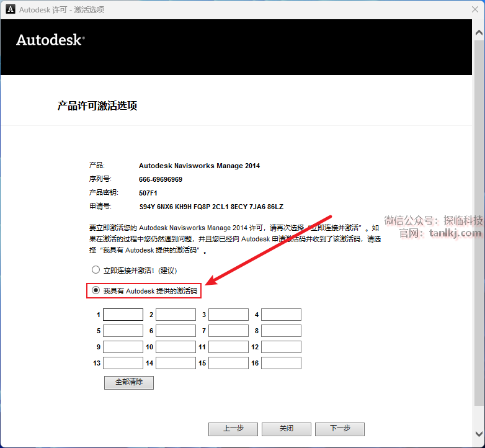Screen dimensions: 485x448
Task: Click activation code field 15
Action: (x=229, y=363)
